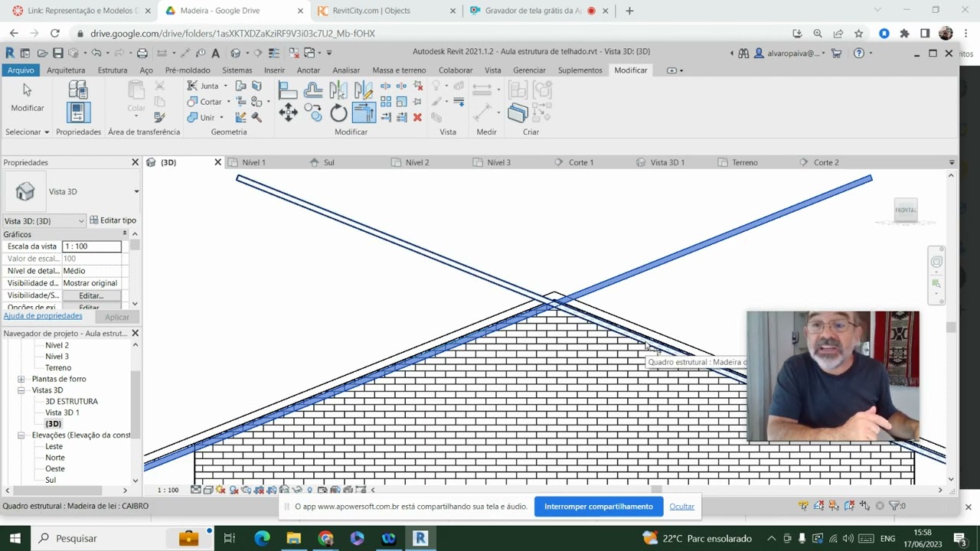The image size is (980, 551).
Task: Print using the Quick Access printer icon
Action: pos(142,54)
